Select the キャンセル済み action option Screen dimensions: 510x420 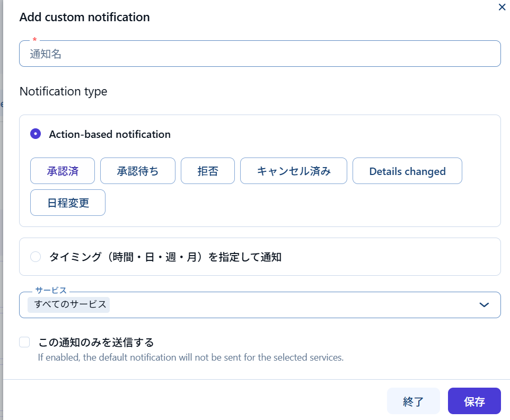(x=294, y=171)
